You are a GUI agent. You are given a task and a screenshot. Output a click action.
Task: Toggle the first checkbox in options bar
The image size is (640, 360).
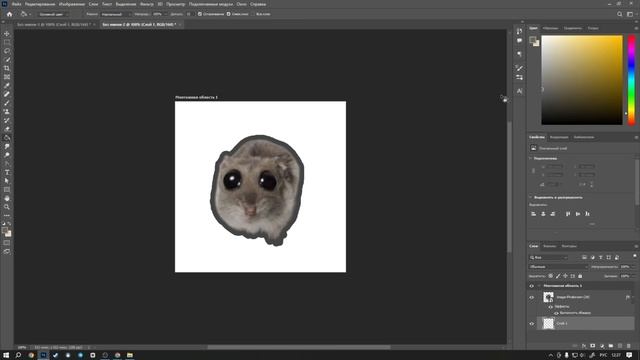point(200,14)
